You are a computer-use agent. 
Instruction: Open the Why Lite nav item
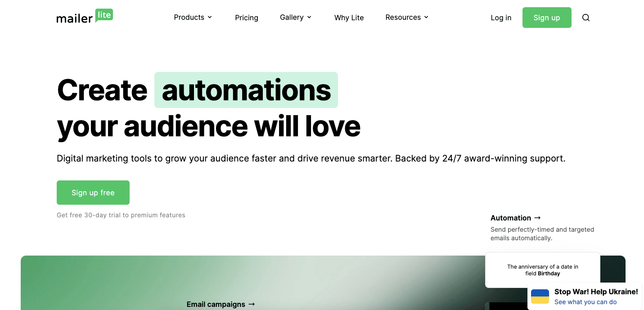click(x=349, y=18)
